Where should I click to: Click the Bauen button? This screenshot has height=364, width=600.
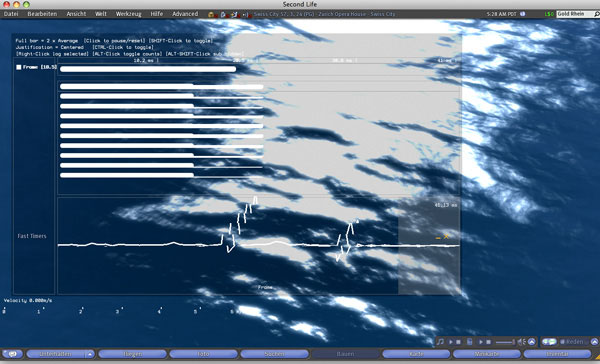click(x=345, y=354)
